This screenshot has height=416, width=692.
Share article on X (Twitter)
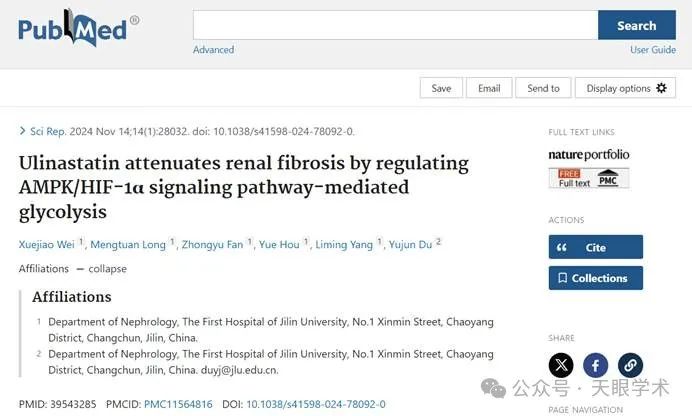click(x=561, y=365)
